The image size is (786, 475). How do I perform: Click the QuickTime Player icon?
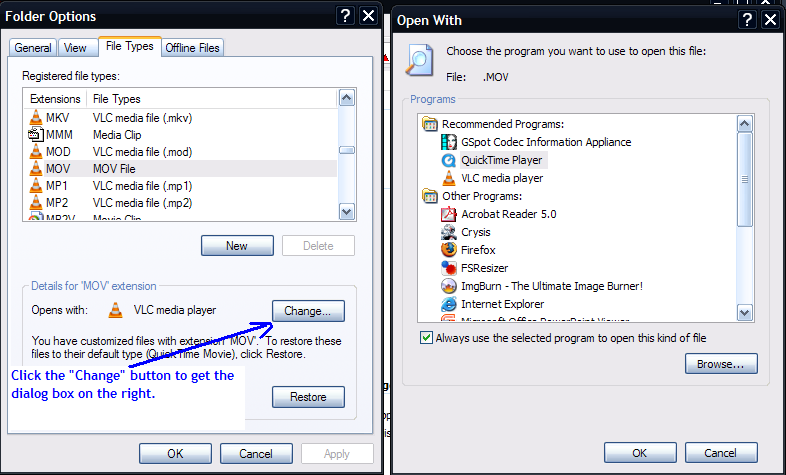[x=449, y=160]
